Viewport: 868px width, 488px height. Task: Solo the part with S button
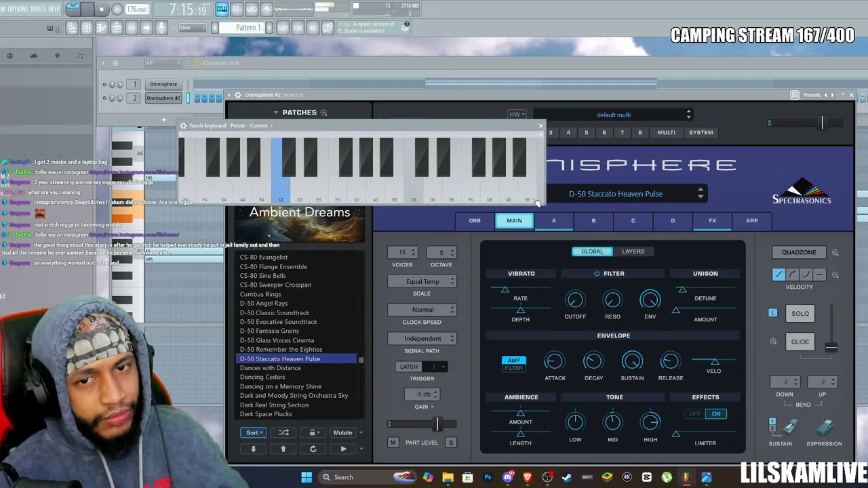pyautogui.click(x=451, y=443)
